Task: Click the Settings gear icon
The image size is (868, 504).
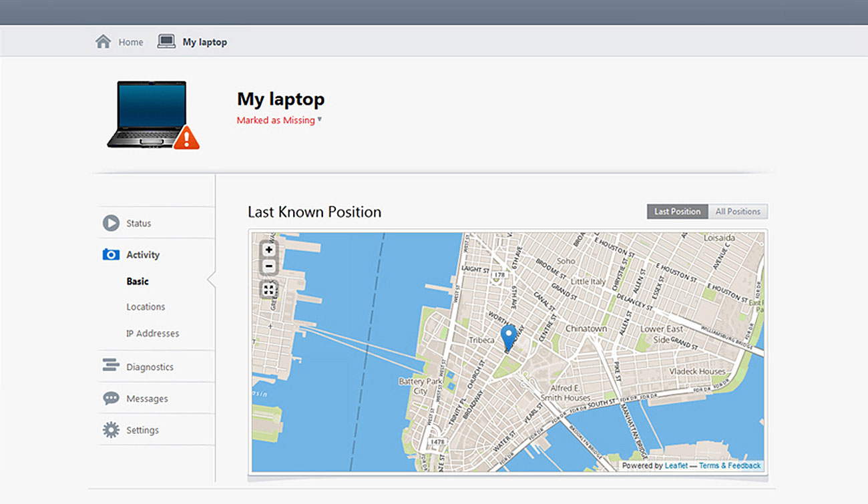Action: tap(111, 430)
